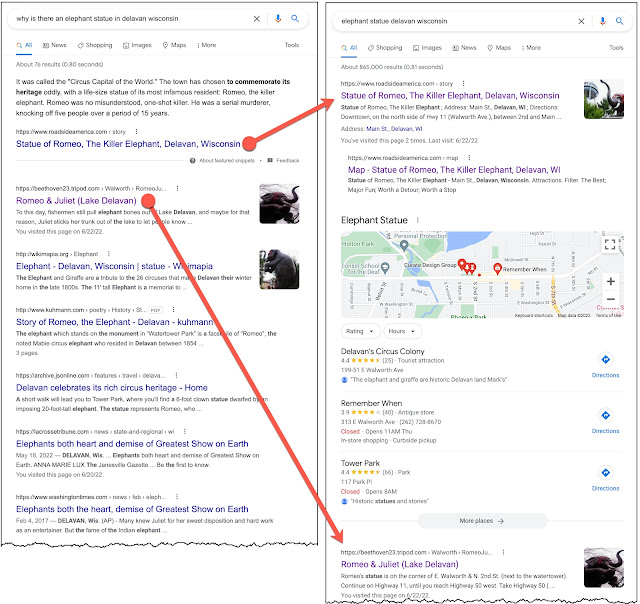Switch to News tab in left results

[x=55, y=45]
